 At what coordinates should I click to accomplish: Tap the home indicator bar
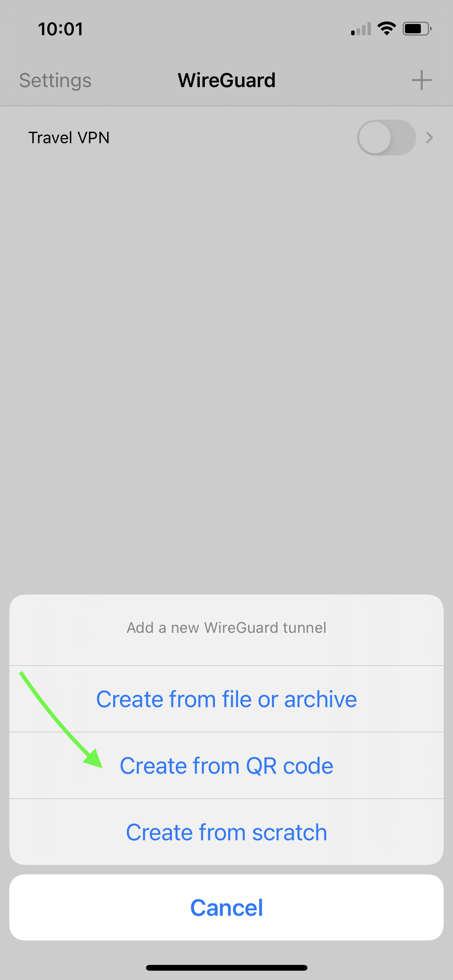(226, 968)
